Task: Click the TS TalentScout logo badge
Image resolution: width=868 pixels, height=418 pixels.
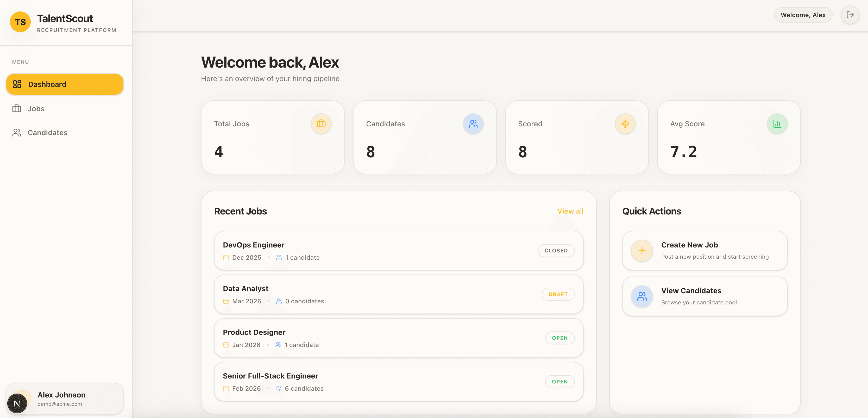Action: 20,22
